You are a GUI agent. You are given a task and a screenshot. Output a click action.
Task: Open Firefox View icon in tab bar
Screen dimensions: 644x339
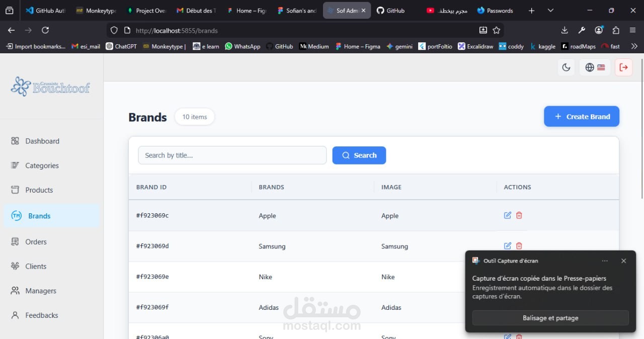click(x=9, y=11)
